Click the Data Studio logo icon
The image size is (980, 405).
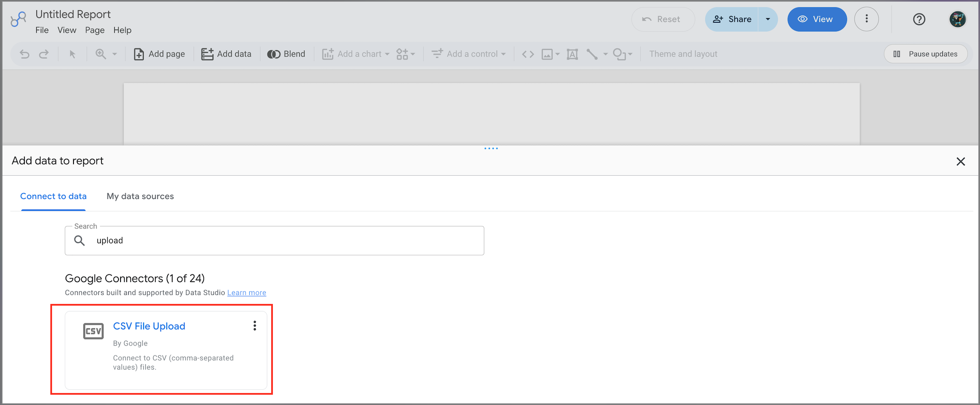point(18,19)
